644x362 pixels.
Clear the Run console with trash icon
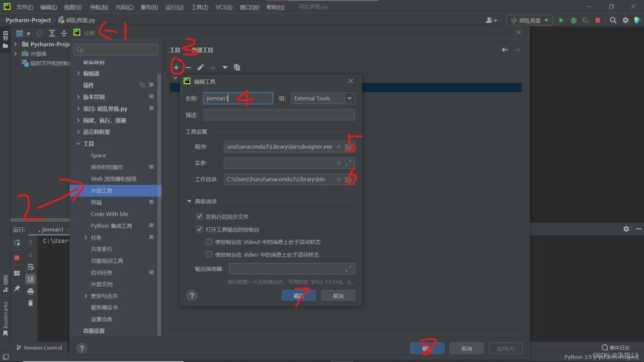(31, 303)
